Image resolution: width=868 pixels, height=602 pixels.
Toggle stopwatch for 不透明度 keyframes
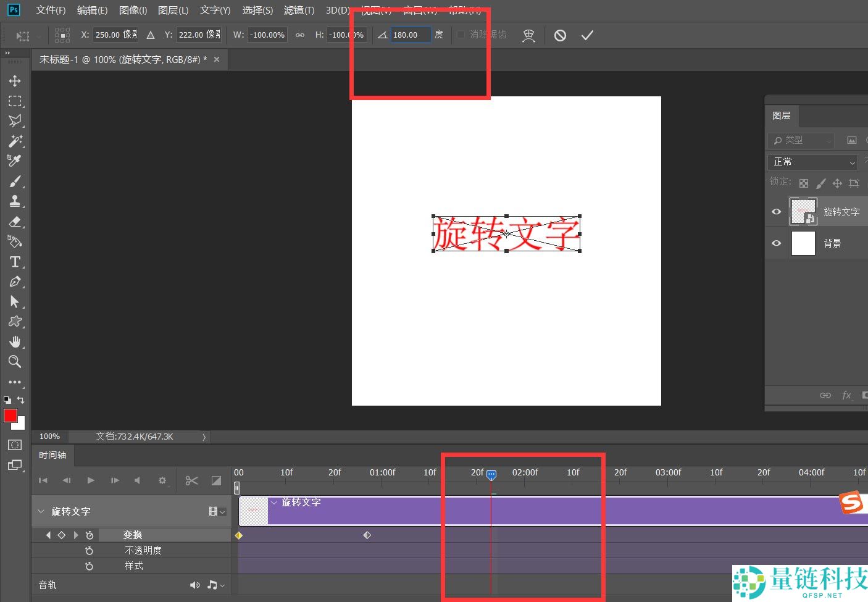click(89, 550)
